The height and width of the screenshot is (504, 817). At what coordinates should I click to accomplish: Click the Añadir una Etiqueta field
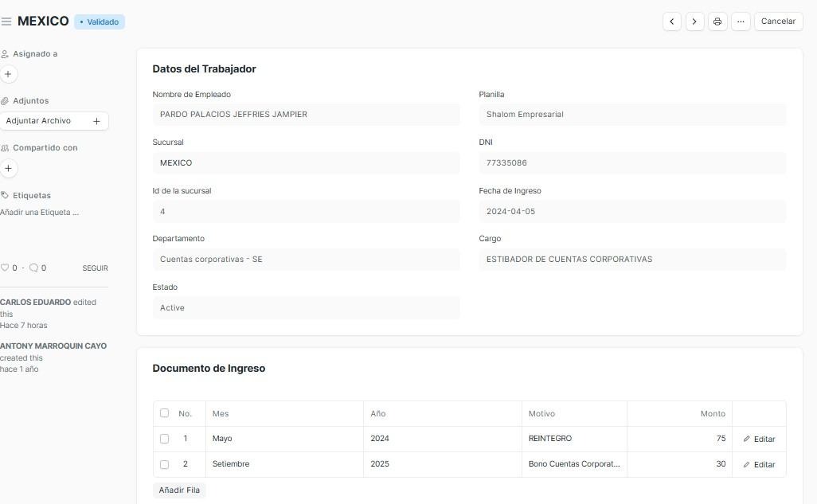tap(40, 213)
